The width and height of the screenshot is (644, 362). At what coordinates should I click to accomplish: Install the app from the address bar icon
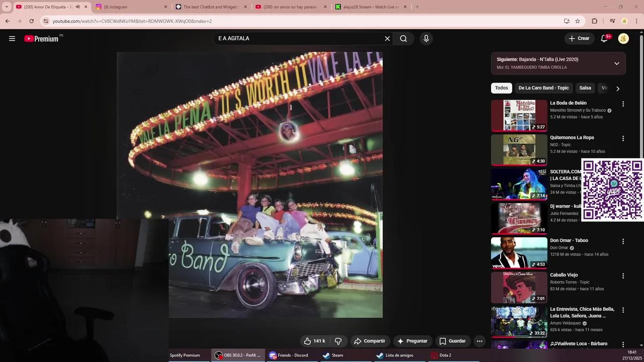[567, 21]
